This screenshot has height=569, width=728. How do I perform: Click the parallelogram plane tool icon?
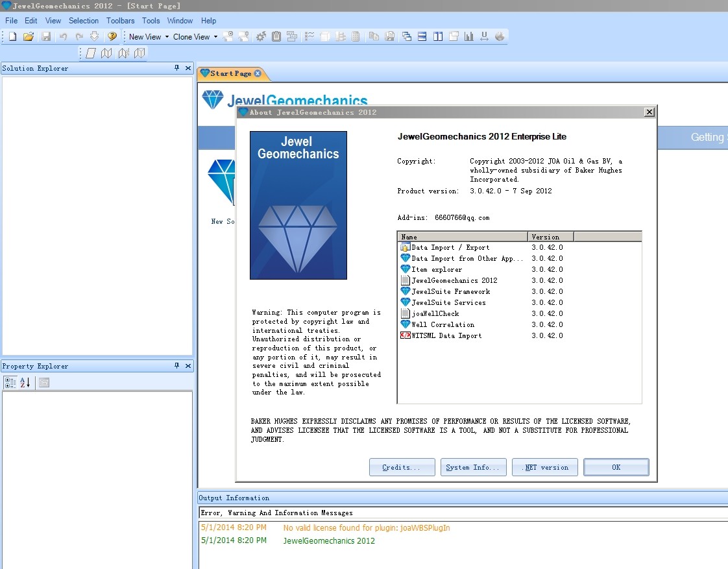[91, 53]
